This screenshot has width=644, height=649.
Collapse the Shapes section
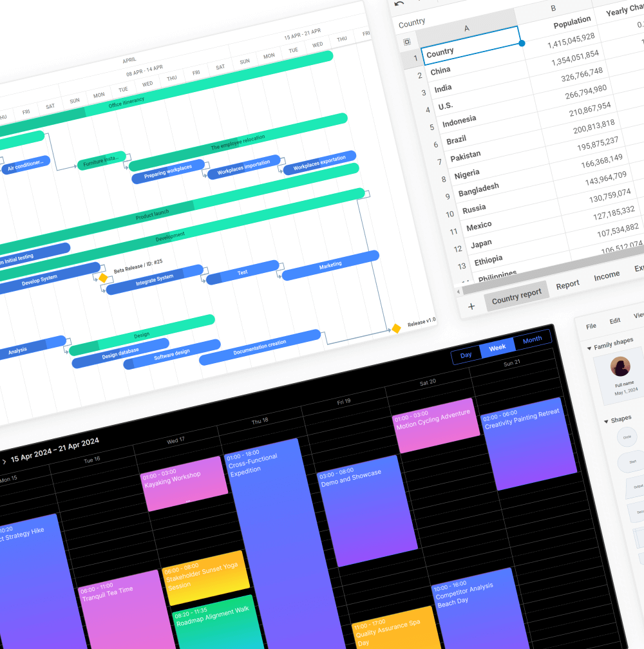pyautogui.click(x=606, y=422)
